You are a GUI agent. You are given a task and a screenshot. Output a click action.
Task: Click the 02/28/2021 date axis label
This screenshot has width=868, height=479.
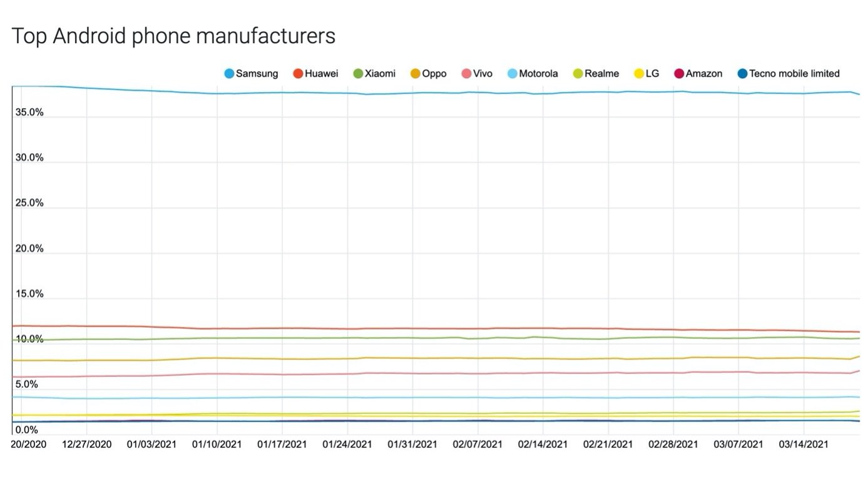(673, 445)
